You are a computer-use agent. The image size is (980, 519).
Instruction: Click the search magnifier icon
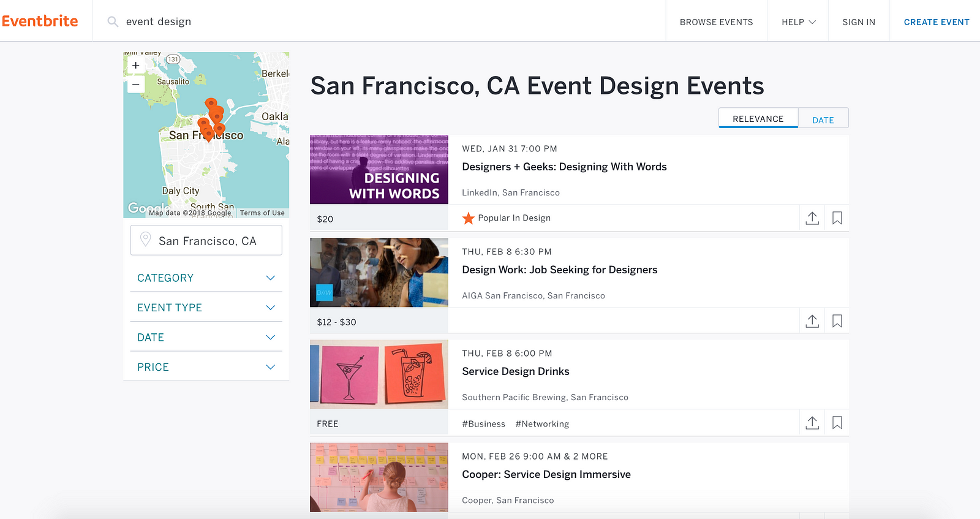pyautogui.click(x=113, y=21)
